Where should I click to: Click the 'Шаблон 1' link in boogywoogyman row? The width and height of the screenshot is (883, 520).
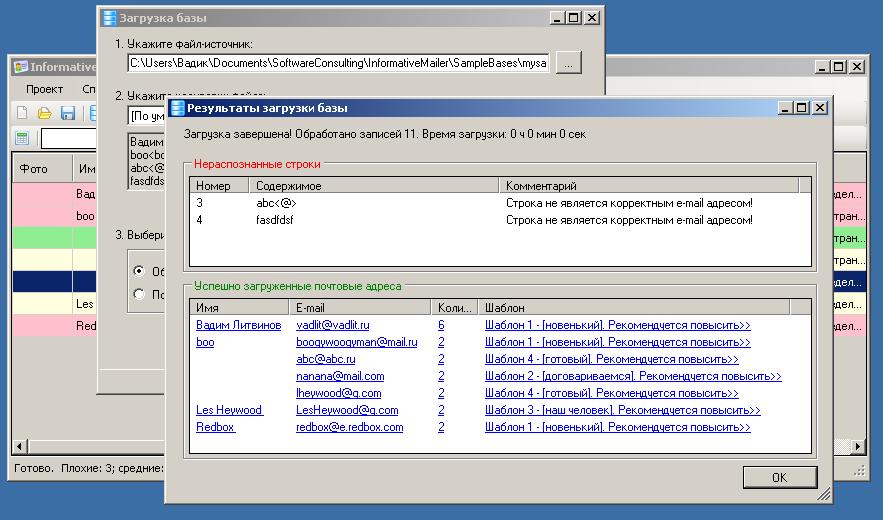pyautogui.click(x=618, y=342)
